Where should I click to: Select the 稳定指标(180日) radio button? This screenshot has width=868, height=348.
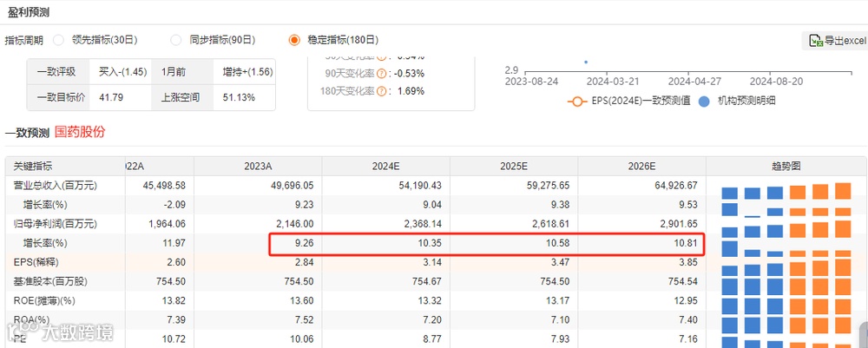294,40
